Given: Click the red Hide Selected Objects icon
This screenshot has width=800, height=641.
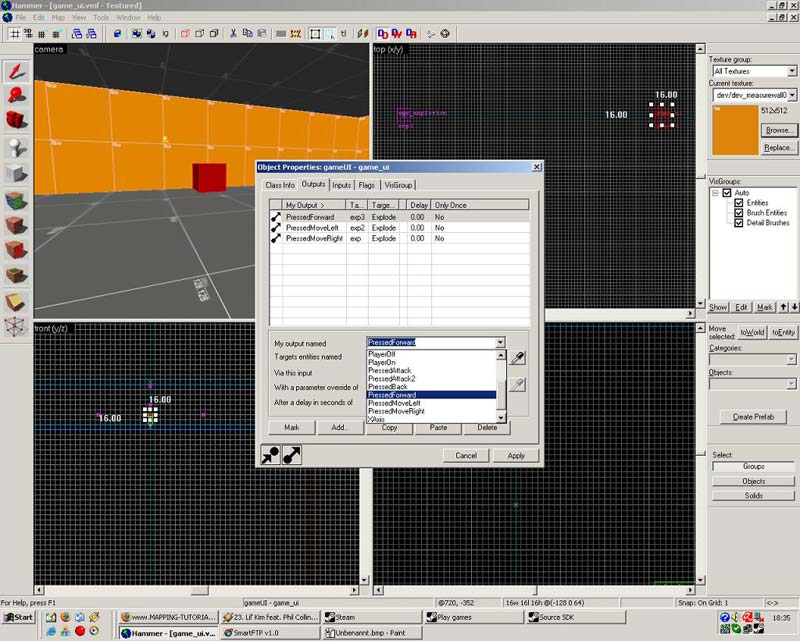Looking at the screenshot, I should point(185,34).
